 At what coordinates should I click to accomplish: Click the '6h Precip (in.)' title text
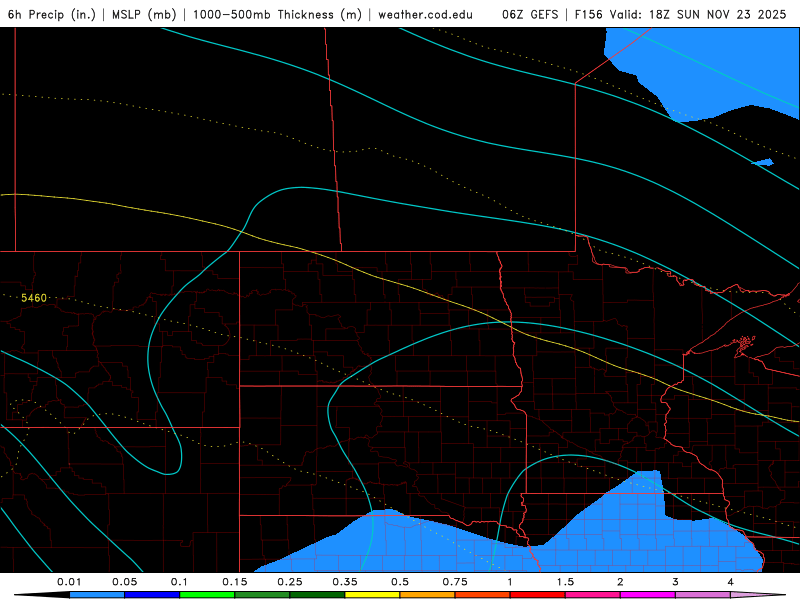[x=52, y=14]
